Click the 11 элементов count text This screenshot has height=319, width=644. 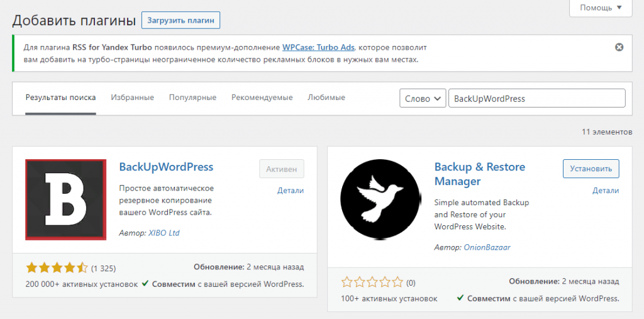pyautogui.click(x=607, y=132)
